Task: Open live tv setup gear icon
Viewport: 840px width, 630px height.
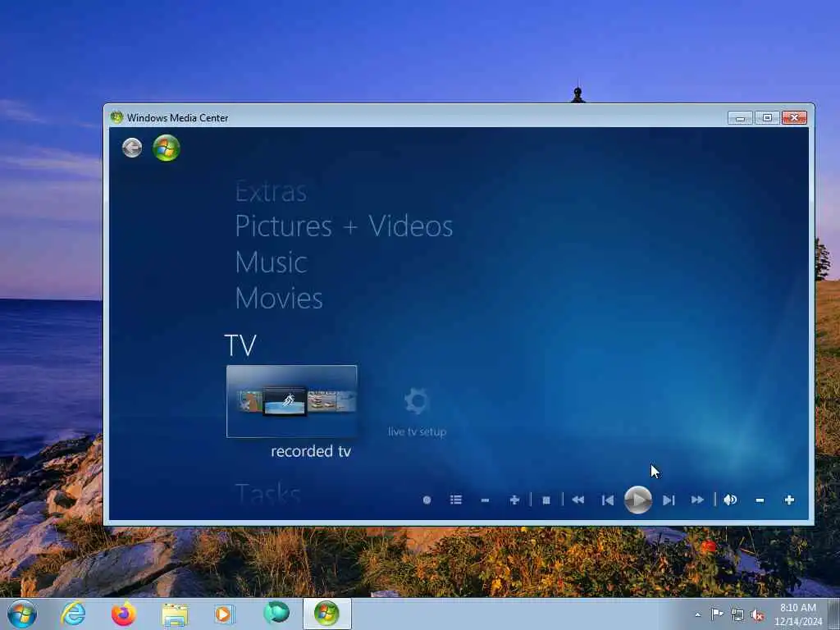Action: [x=417, y=400]
